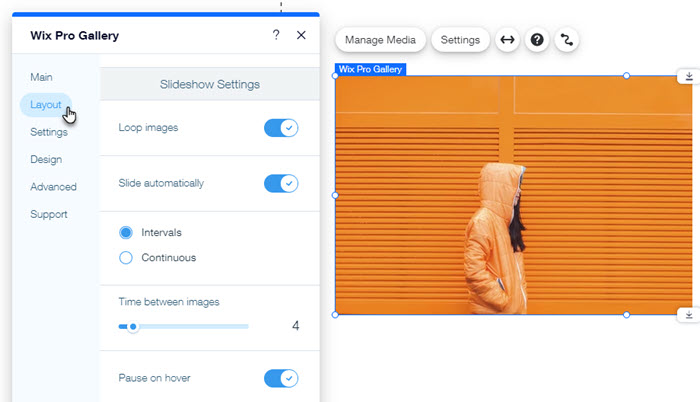Toggle the Pause on hover switch
The height and width of the screenshot is (402, 700).
tap(281, 378)
